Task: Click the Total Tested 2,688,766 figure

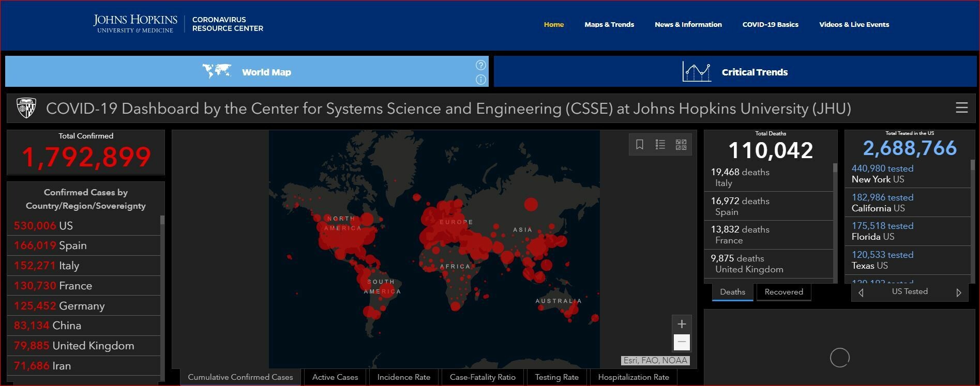Action: click(x=910, y=148)
